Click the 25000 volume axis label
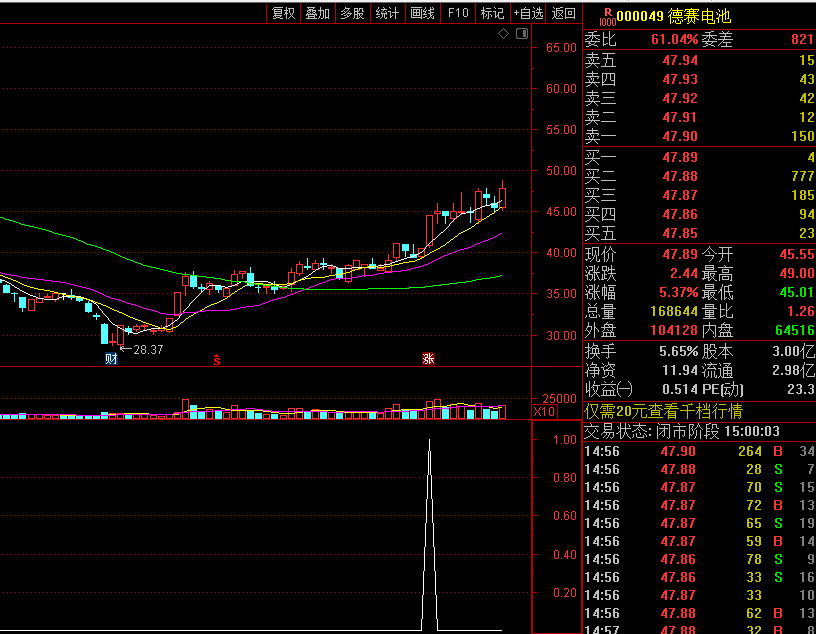816x634 pixels. [559, 399]
